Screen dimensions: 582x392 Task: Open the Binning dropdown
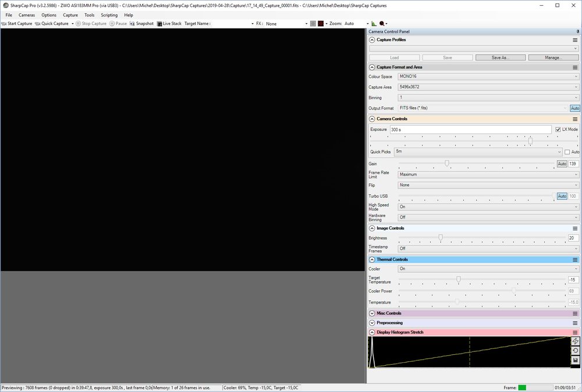point(488,98)
